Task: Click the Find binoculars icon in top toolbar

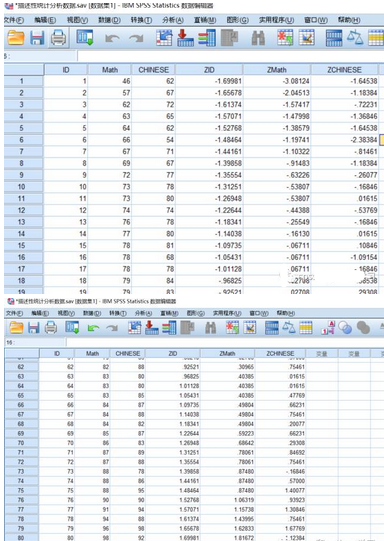Action: coord(258,38)
